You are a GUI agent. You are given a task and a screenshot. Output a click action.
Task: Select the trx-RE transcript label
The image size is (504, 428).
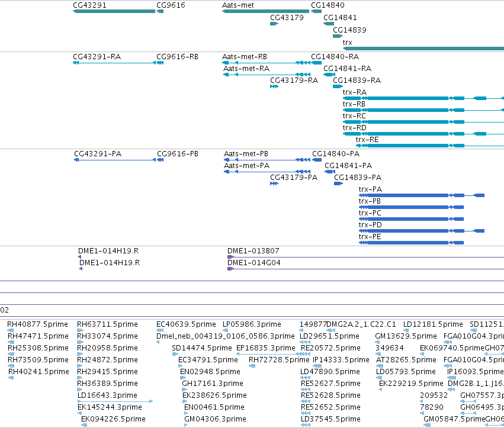(x=367, y=140)
